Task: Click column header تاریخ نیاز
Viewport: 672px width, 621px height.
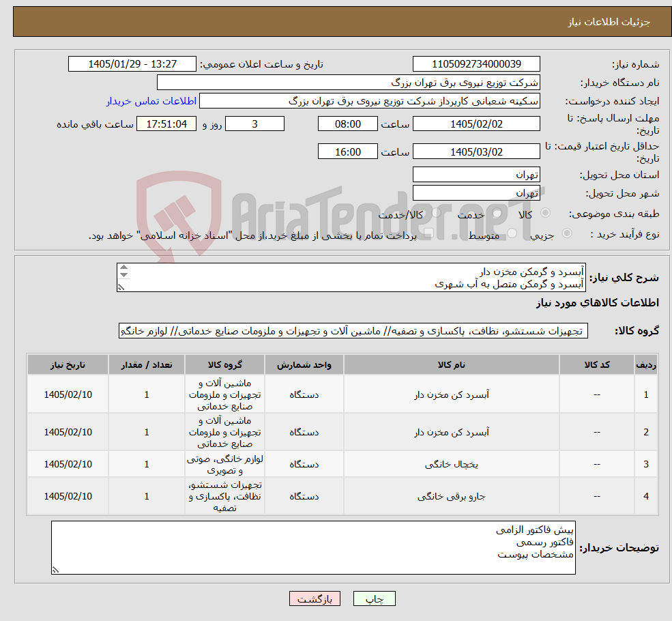Action: [x=68, y=364]
